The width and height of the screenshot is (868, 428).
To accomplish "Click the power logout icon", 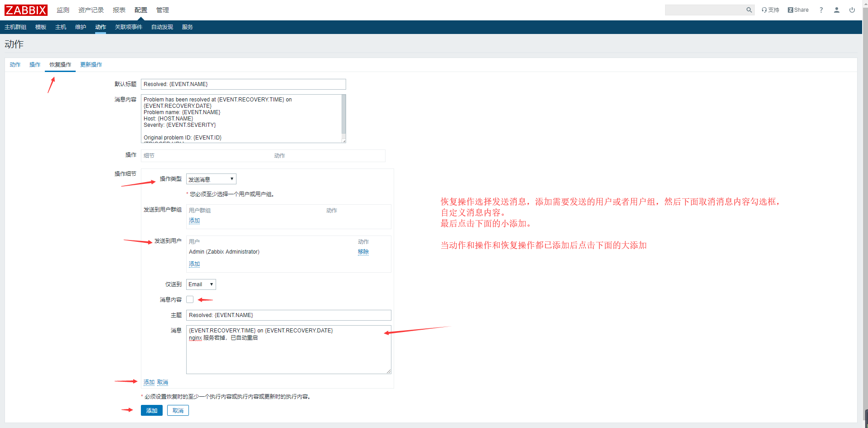I will click(x=852, y=10).
